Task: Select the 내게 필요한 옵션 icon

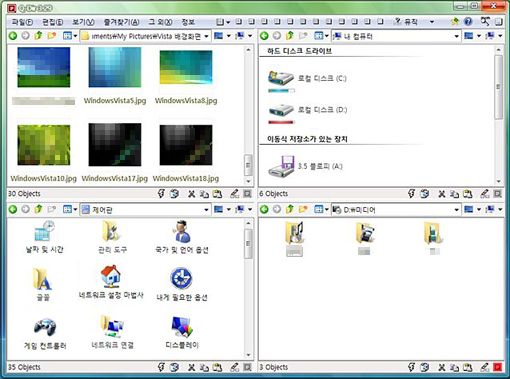Action: 182,278
